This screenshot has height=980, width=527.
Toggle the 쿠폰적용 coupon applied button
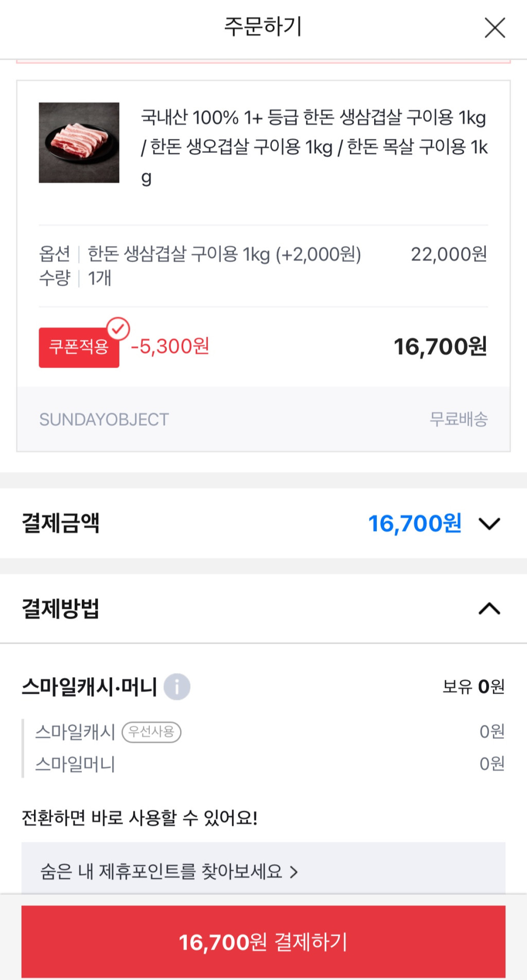pos(78,348)
